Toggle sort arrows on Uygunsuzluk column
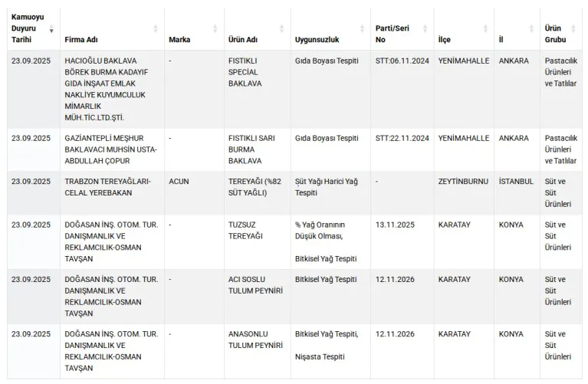The height and width of the screenshot is (384, 588). [x=363, y=28]
